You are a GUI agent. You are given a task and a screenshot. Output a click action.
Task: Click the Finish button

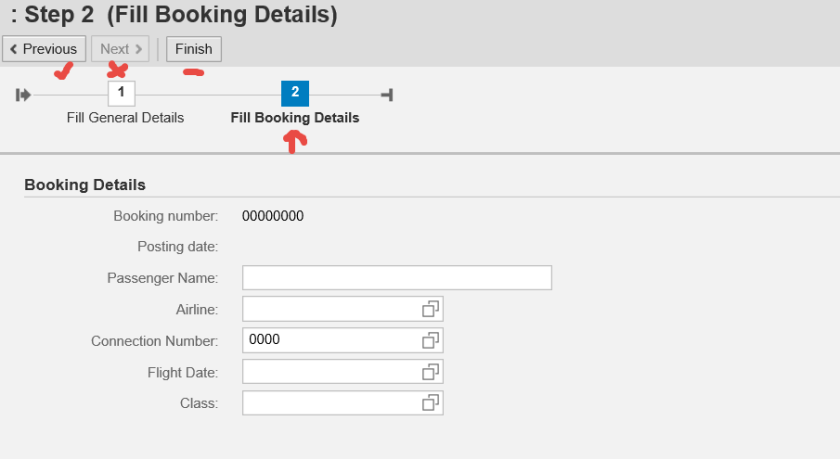pyautogui.click(x=194, y=49)
